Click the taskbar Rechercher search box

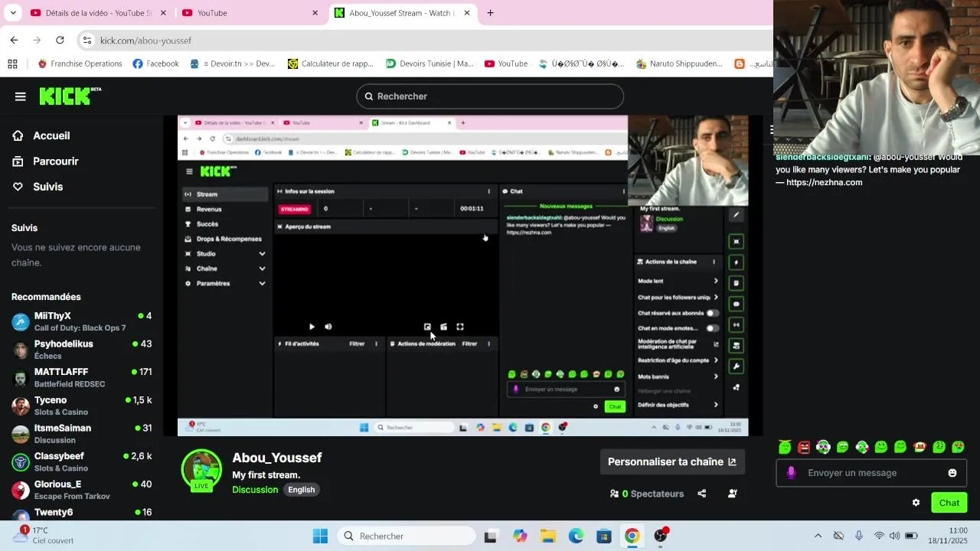click(406, 536)
